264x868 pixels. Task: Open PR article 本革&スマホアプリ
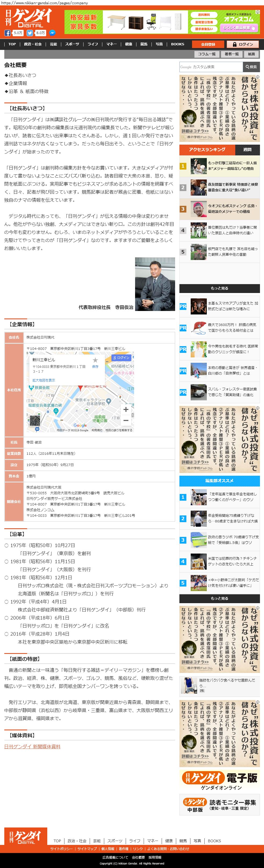(x=219, y=306)
